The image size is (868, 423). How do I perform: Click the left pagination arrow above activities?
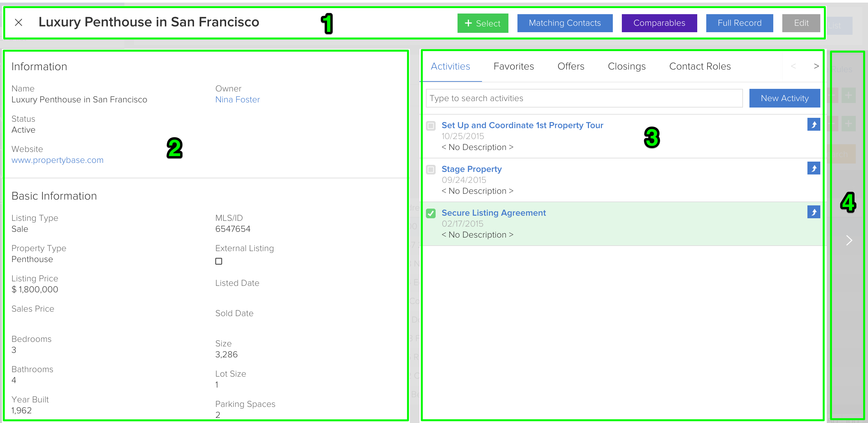[x=794, y=66]
